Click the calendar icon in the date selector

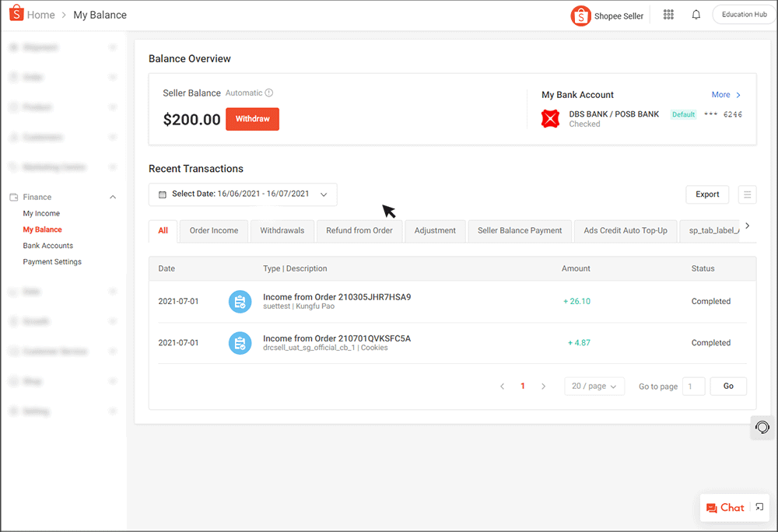click(x=161, y=194)
